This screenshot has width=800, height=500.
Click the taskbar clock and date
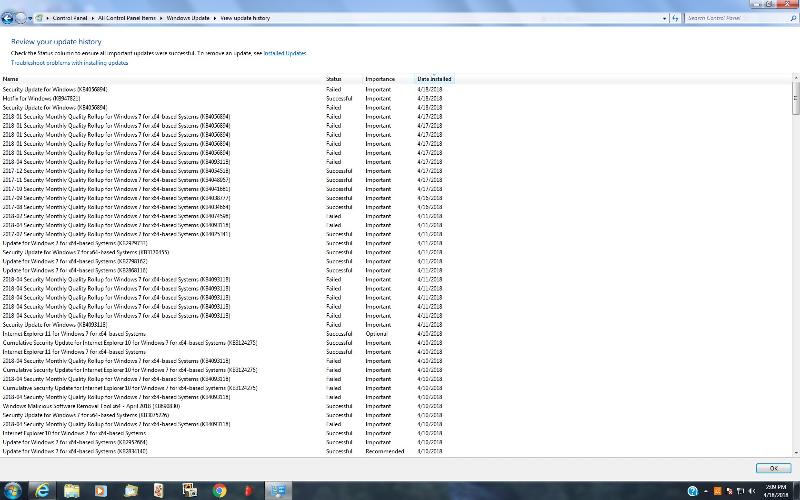click(776, 491)
